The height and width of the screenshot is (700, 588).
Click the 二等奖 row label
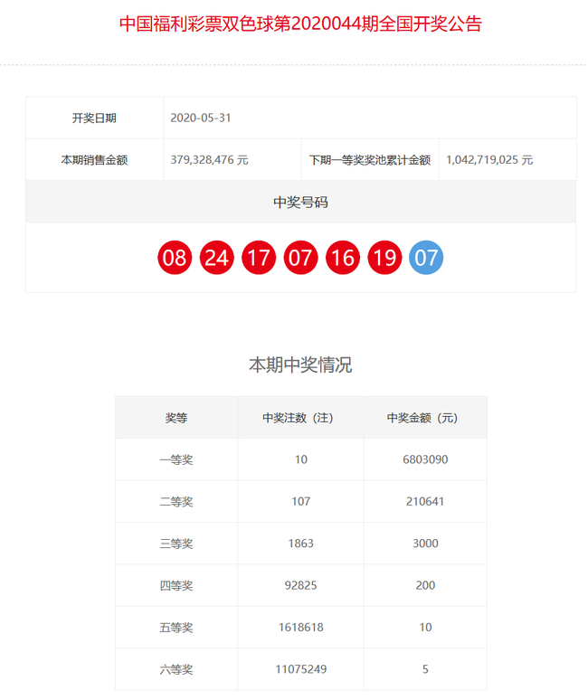point(176,502)
